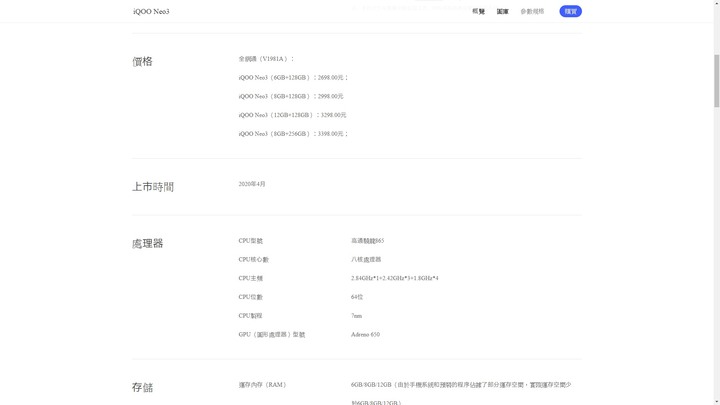The image size is (720, 405).
Task: Click the 7nm value
Action: point(356,316)
